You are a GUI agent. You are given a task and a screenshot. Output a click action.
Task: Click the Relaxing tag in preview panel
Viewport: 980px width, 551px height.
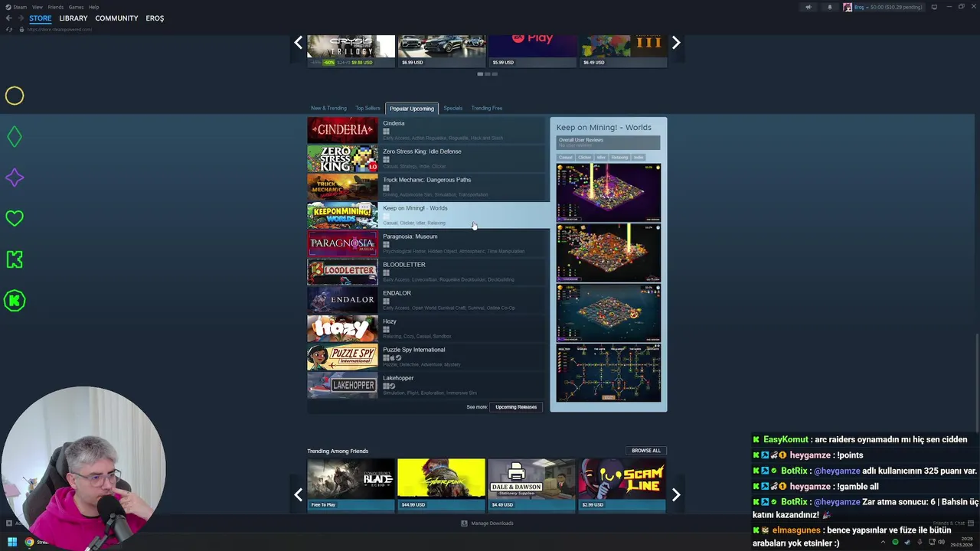click(x=619, y=157)
